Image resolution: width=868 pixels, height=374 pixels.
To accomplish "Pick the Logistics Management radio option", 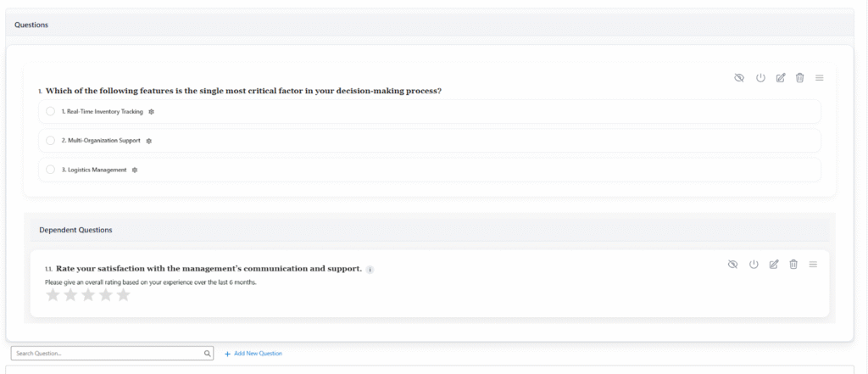I will (51, 170).
